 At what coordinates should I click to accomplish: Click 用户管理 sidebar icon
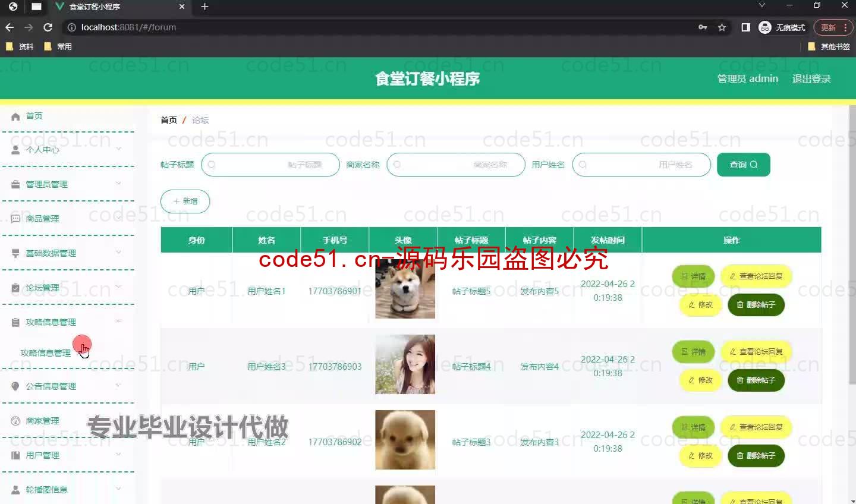point(15,455)
